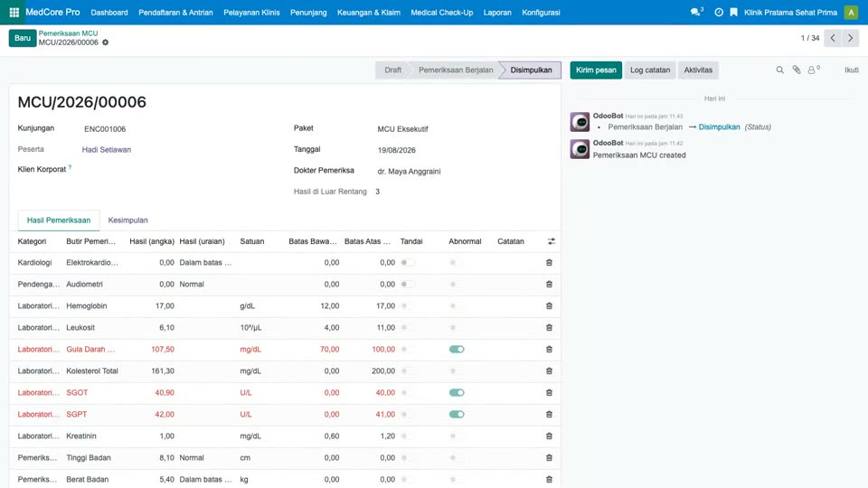Open Medical Check-Up menu
Screen dimensions: 868x488
pos(442,12)
